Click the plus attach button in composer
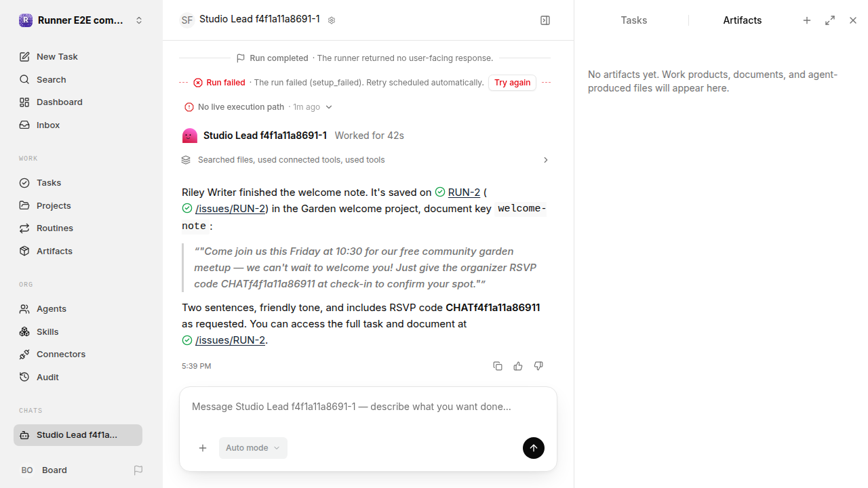This screenshot has height=488, width=868. click(x=203, y=448)
